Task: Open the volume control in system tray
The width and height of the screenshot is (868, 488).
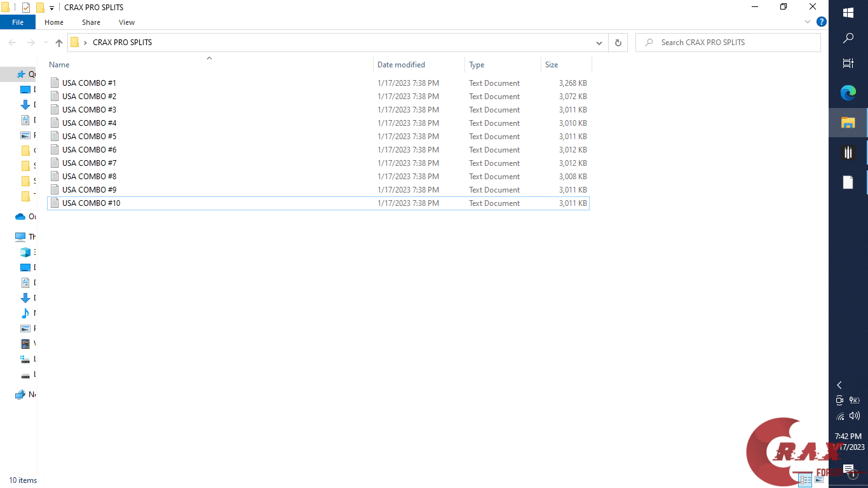Action: (855, 416)
